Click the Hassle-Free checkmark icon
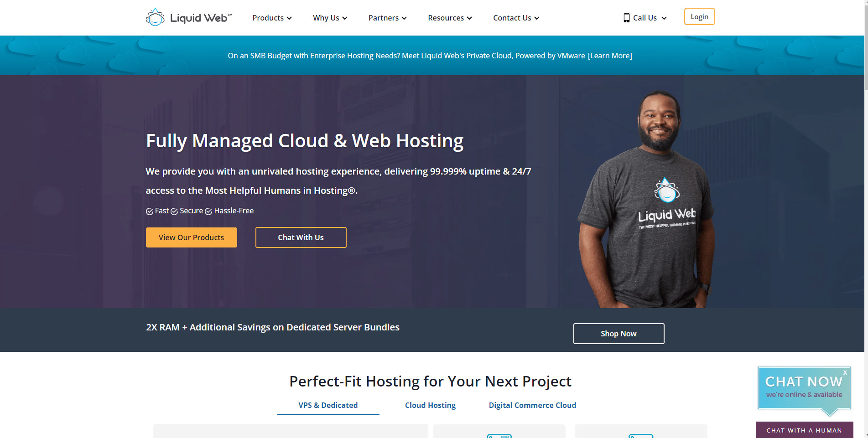Image resolution: width=868 pixels, height=438 pixels. click(208, 211)
